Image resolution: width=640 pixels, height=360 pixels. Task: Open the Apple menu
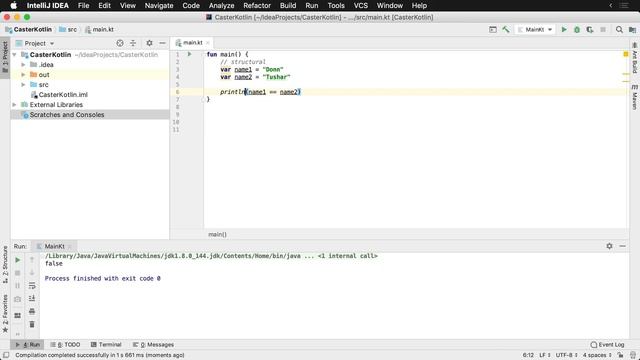tap(13, 6)
